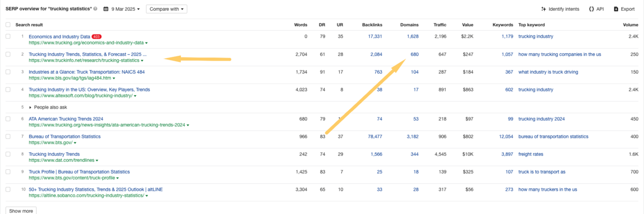
Task: Toggle the select-all checkbox in the table header
Action: click(x=8, y=25)
